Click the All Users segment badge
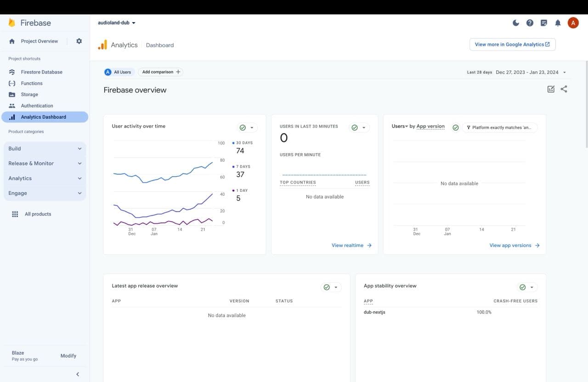Viewport: 588px width, 382px height. click(119, 72)
